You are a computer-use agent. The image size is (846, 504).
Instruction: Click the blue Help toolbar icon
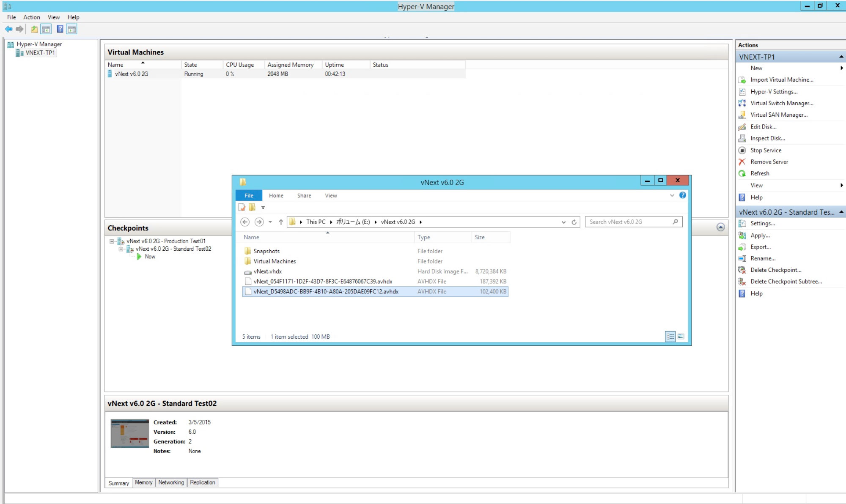point(60,29)
